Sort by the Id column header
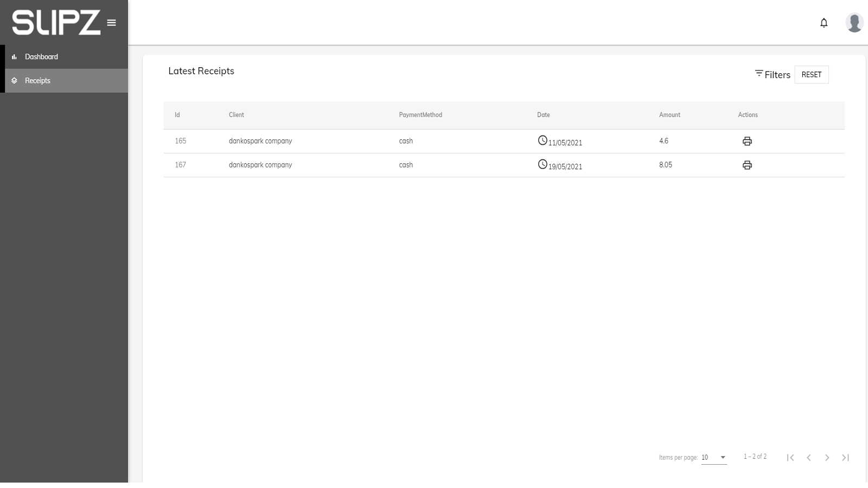The width and height of the screenshot is (868, 488). coord(177,115)
